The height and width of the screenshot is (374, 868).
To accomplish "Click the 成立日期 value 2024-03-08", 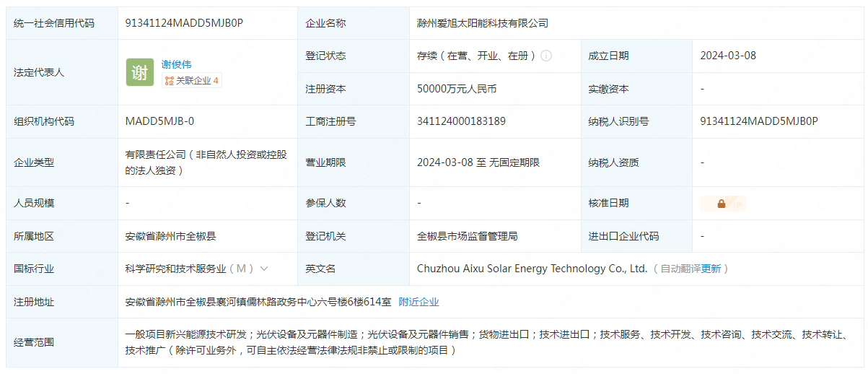I will point(728,56).
